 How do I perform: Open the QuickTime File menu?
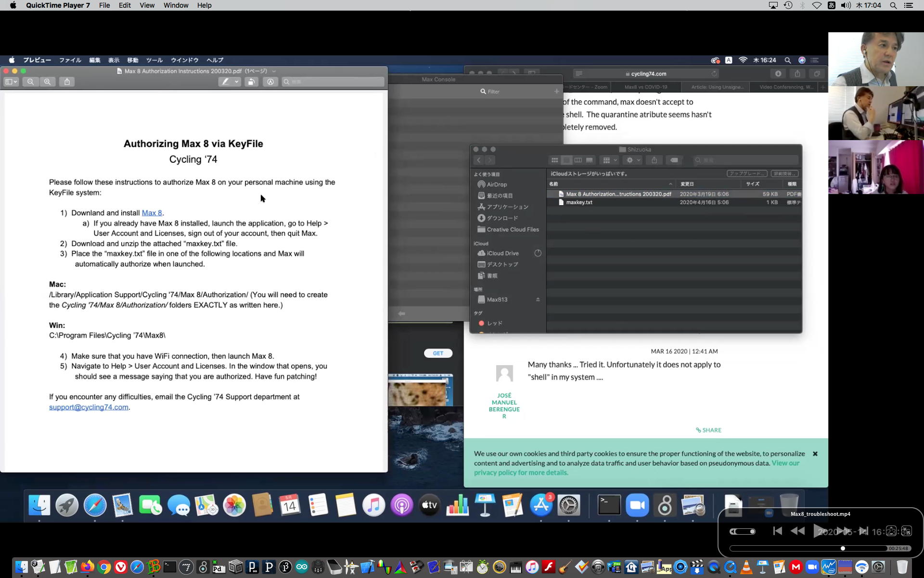pyautogui.click(x=104, y=5)
